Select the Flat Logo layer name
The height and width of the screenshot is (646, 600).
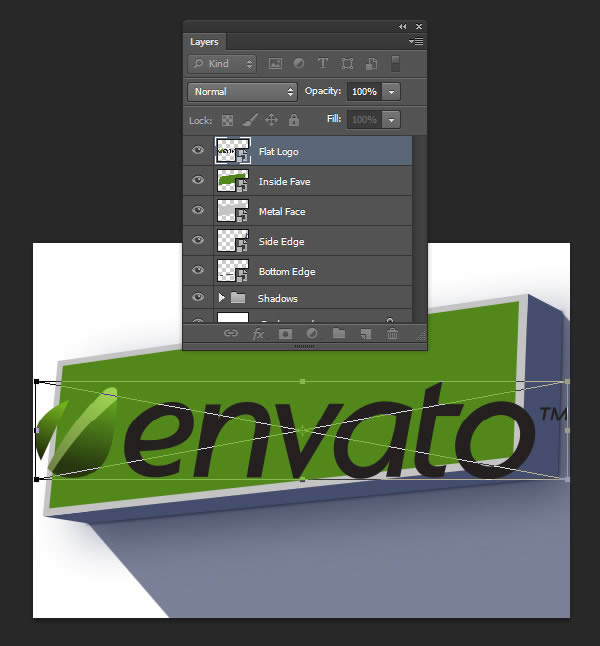point(279,152)
